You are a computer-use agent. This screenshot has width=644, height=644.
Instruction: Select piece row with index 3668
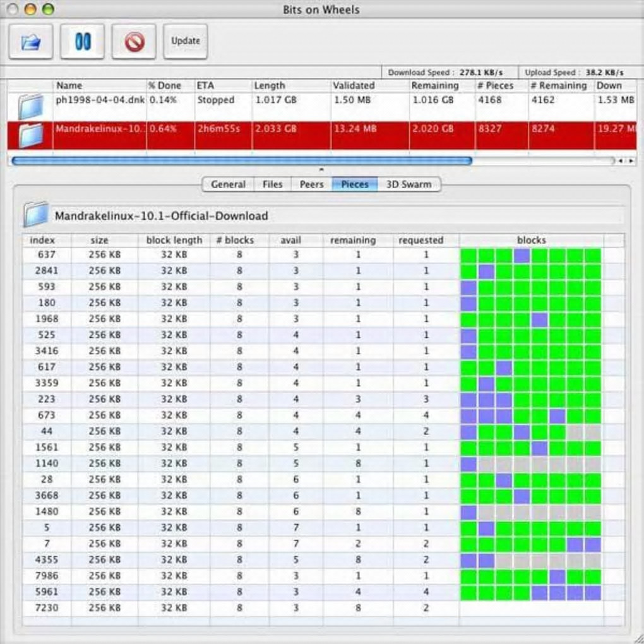[323, 496]
